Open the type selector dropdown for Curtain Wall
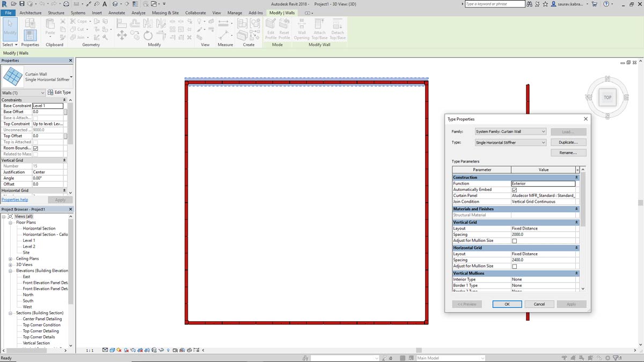Viewport: 644px width, 362px height. 71,77
